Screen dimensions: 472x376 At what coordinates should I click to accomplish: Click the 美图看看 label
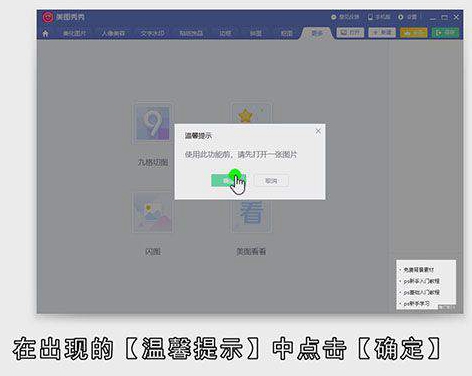tap(251, 252)
